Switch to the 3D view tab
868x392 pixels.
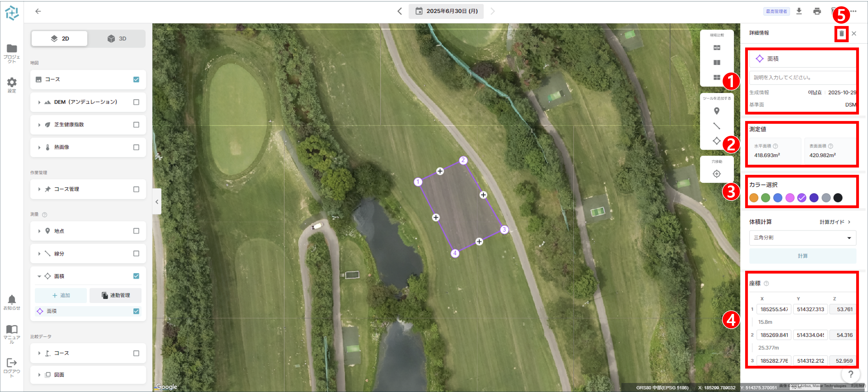pos(117,38)
